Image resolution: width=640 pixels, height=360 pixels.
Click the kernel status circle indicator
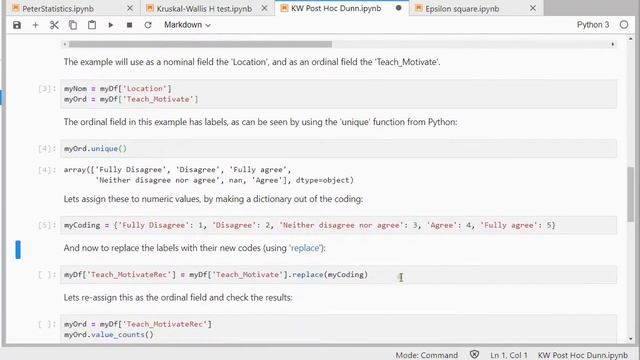(624, 25)
